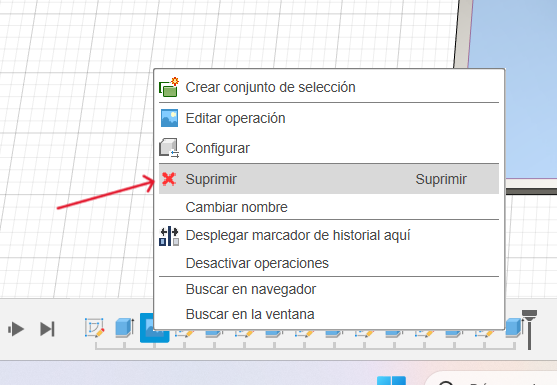Image resolution: width=557 pixels, height=385 pixels.
Task: Select Editar operación from context menu
Action: [329, 118]
